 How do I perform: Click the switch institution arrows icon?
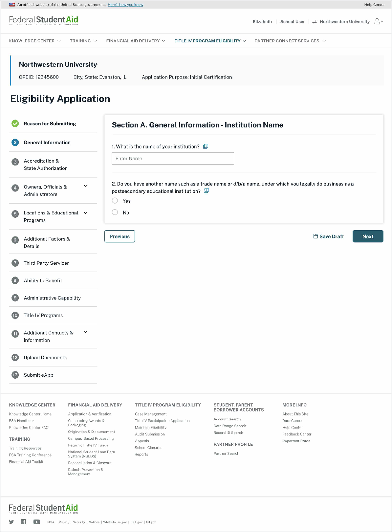click(315, 22)
